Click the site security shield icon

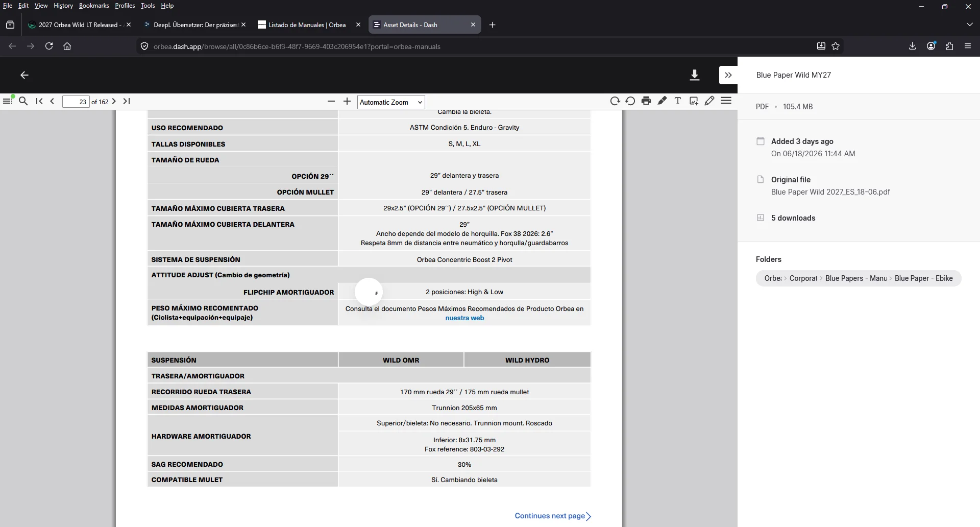[x=144, y=46]
